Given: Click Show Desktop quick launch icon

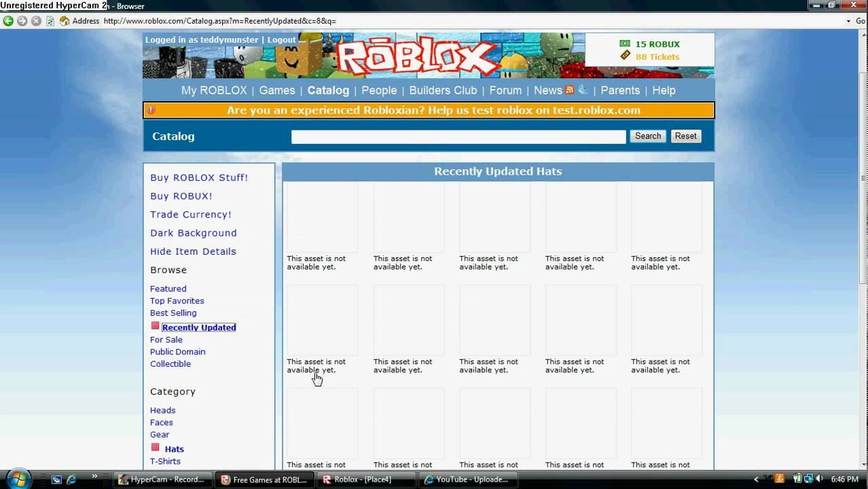Looking at the screenshot, I should (57, 479).
